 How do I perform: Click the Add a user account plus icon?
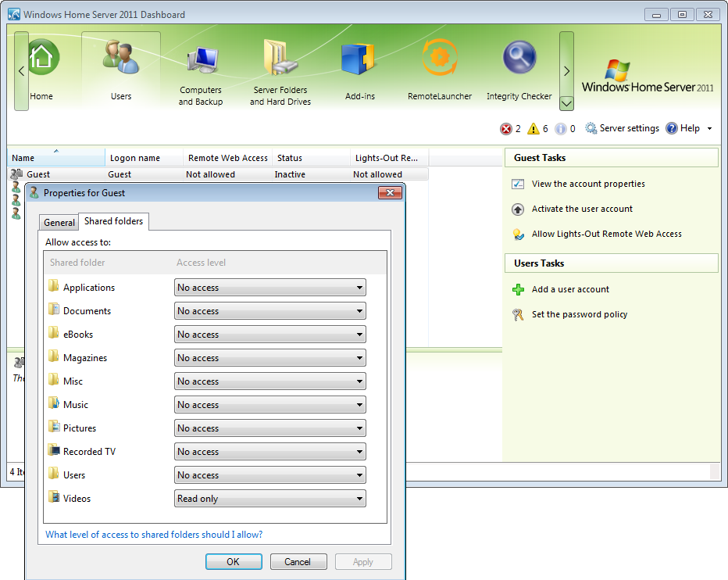[518, 289]
